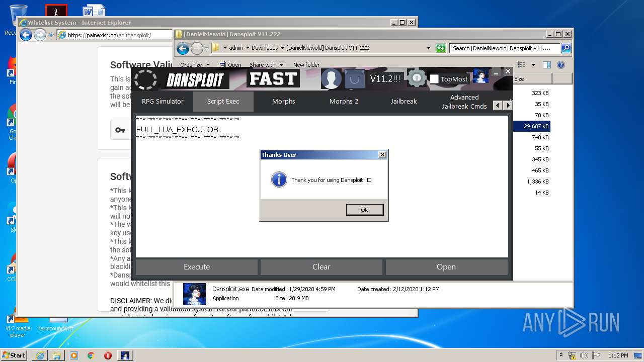
Task: Click the Size column header
Action: 532,79
